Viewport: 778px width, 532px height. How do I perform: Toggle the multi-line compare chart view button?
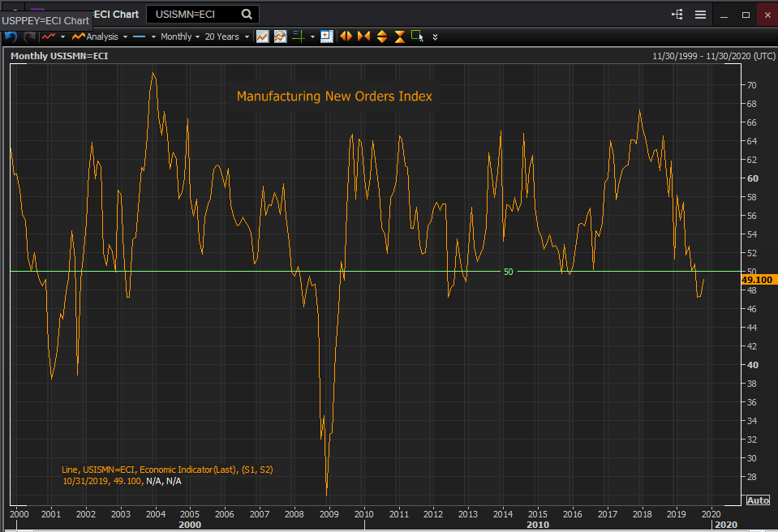(x=280, y=36)
